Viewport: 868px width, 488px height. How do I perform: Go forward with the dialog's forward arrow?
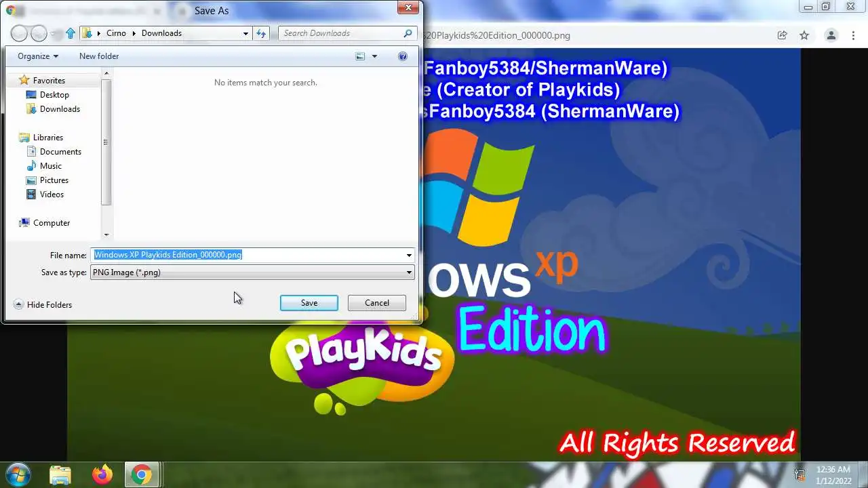pyautogui.click(x=39, y=33)
